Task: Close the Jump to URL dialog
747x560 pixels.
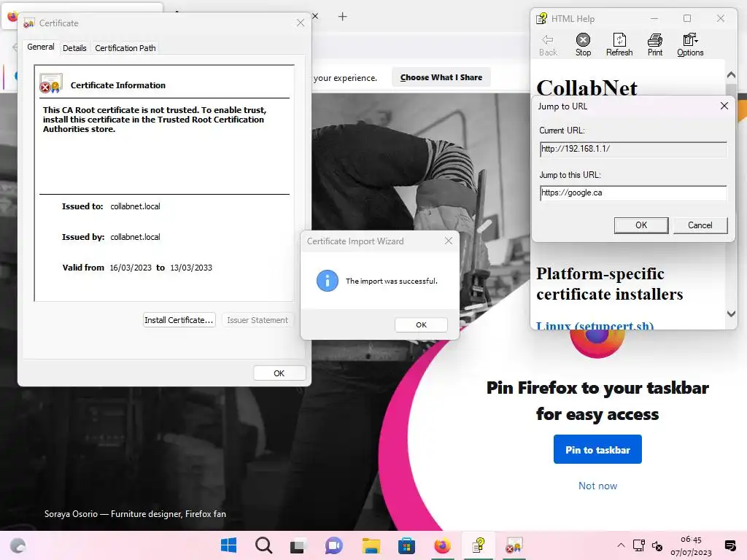Action: coord(724,106)
